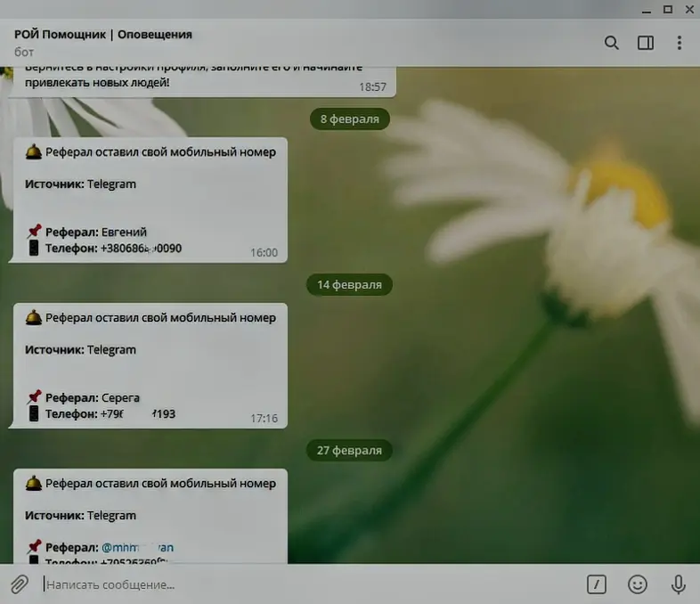Viewport: 700px width, 604px height.
Task: Click text 'привлекать новых людей!' in top message
Action: (97, 83)
